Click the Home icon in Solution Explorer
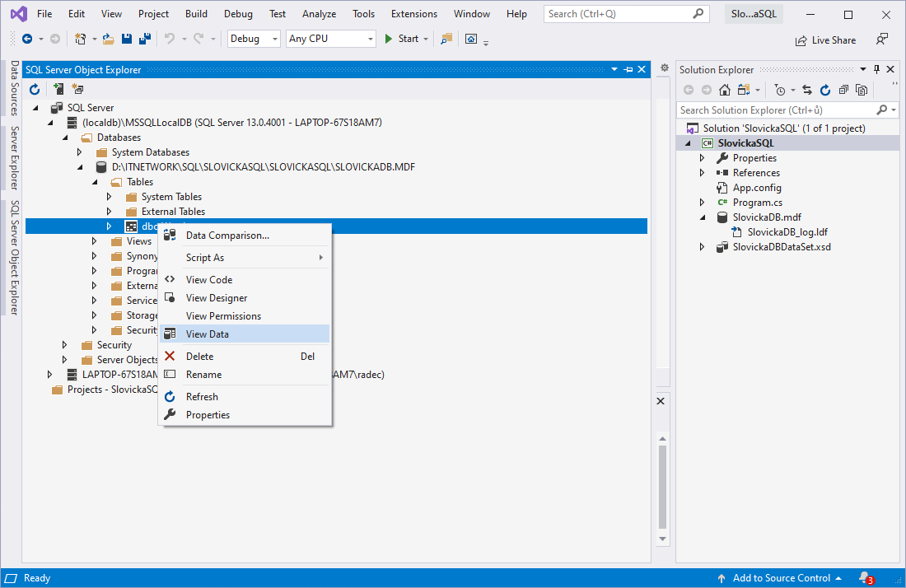 pyautogui.click(x=725, y=90)
